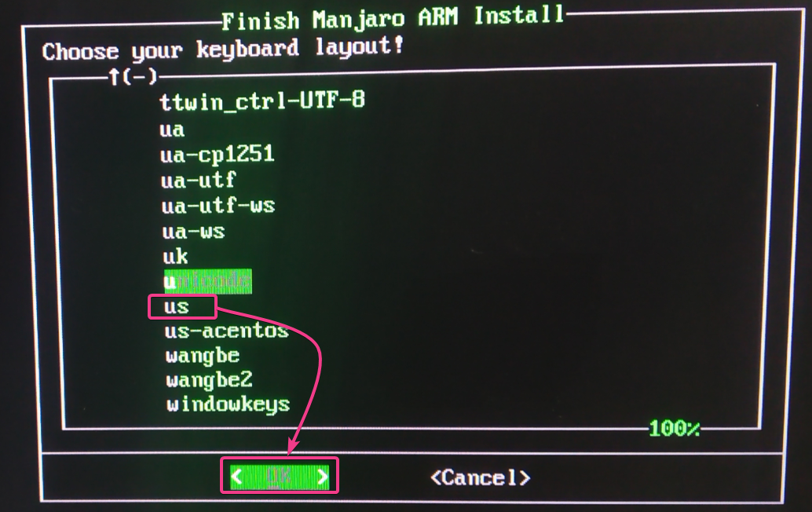Choose ua-ws keyboard layout
This screenshot has width=812, height=512.
tap(193, 231)
